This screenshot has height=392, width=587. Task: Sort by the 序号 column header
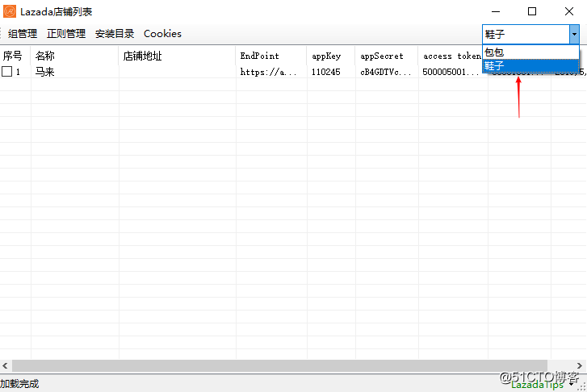coord(15,56)
